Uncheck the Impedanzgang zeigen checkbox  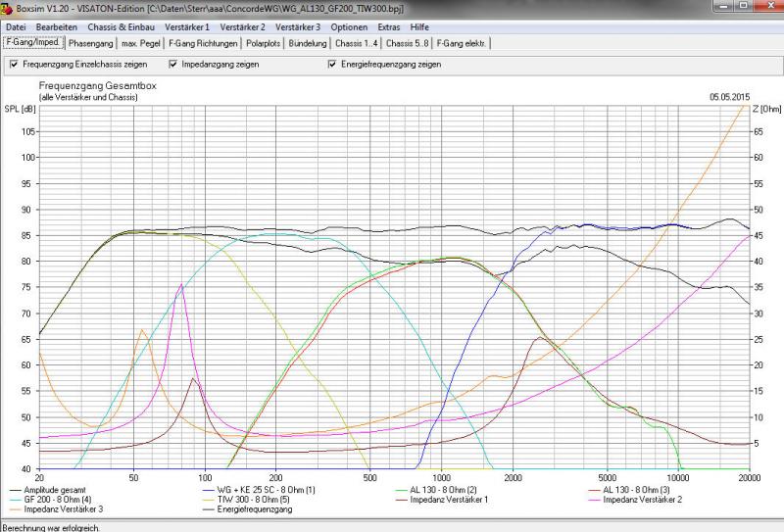[173, 65]
